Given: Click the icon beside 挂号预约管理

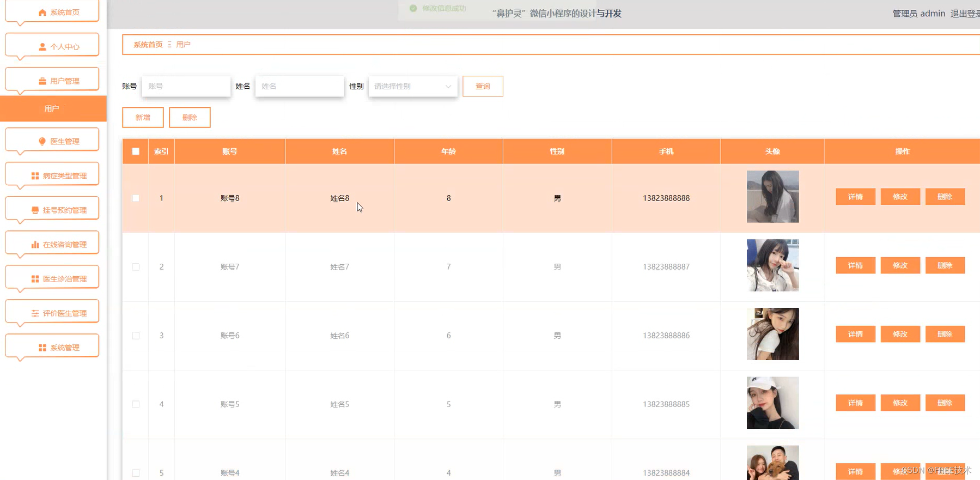Looking at the screenshot, I should [x=35, y=210].
